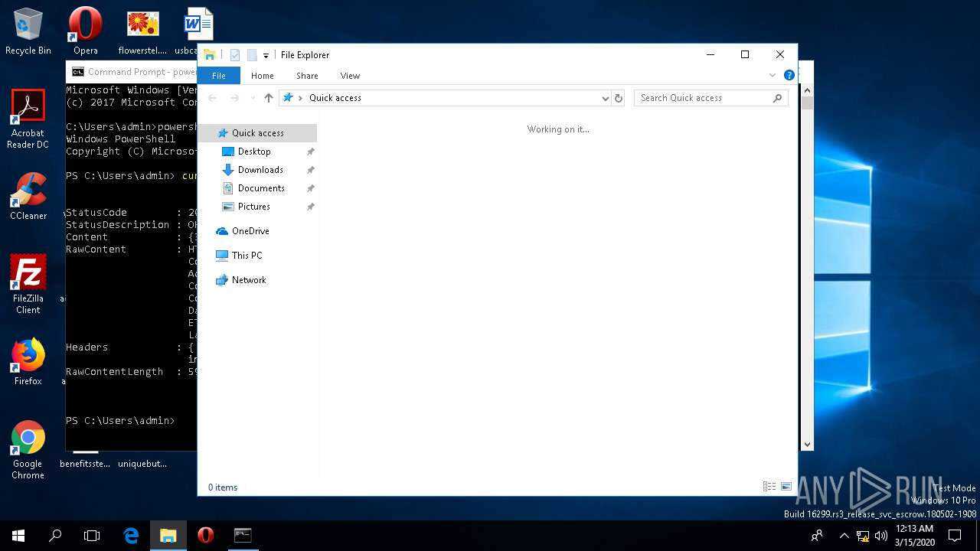Open address bar history dropdown
980x551 pixels.
[605, 98]
